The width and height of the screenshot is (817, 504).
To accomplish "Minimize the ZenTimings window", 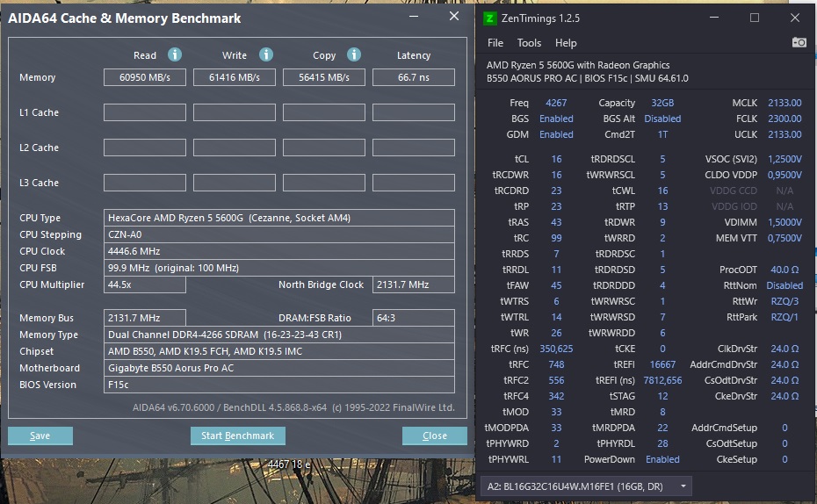I will (x=714, y=18).
